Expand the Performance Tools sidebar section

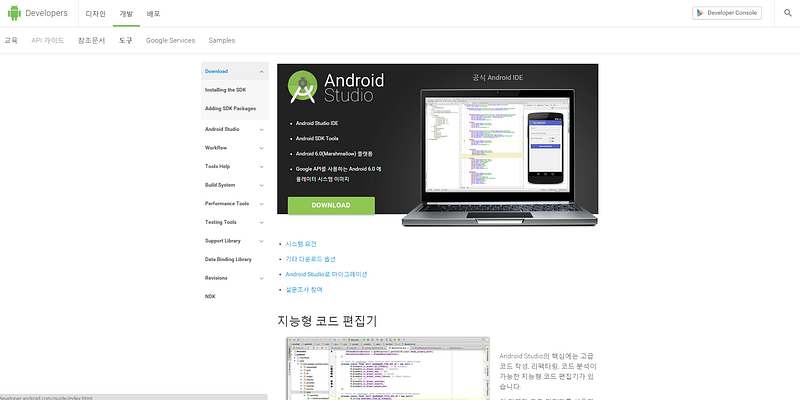(x=261, y=204)
